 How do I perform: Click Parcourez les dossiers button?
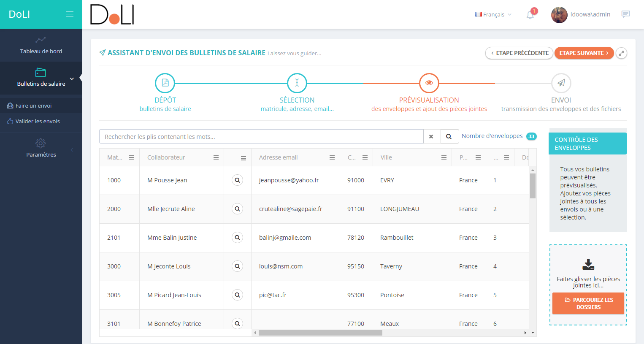588,303
